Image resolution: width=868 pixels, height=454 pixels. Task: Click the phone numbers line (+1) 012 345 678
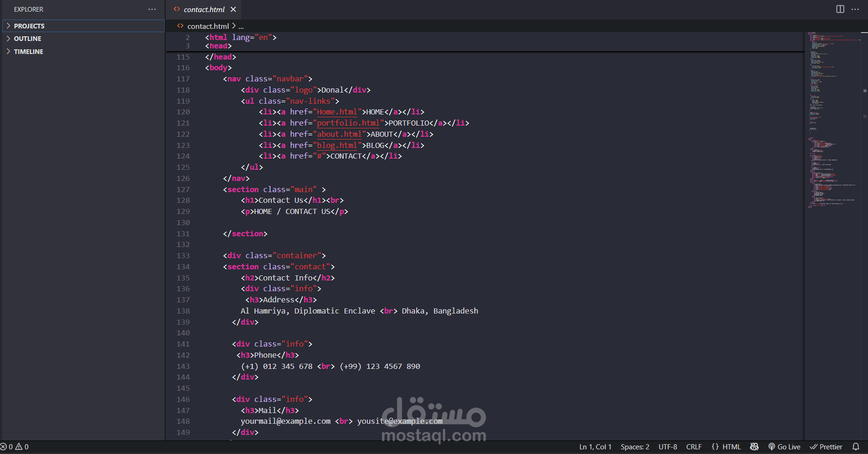tap(331, 366)
